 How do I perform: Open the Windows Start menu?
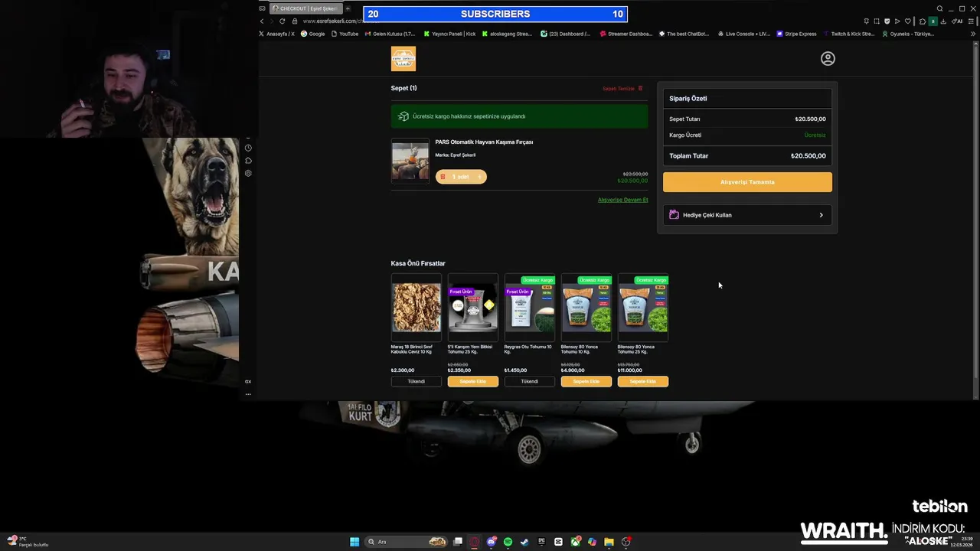[354, 542]
